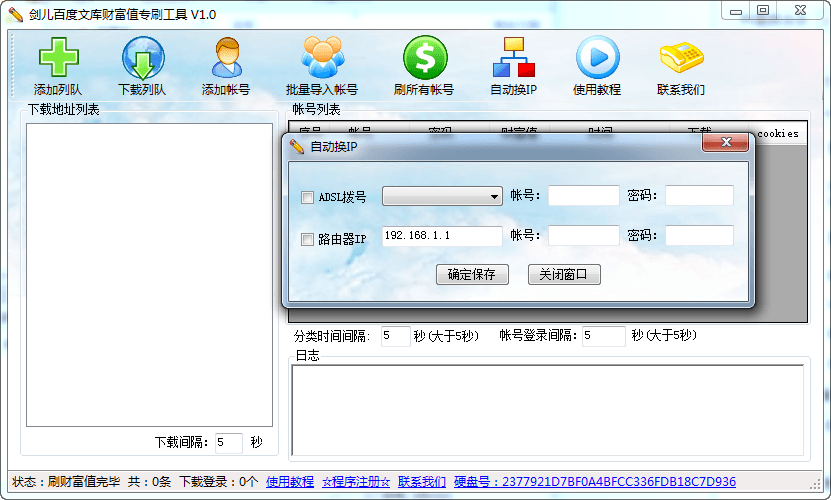831x500 pixels.
Task: Click the ADSL 密码 input field
Action: [x=700, y=195]
